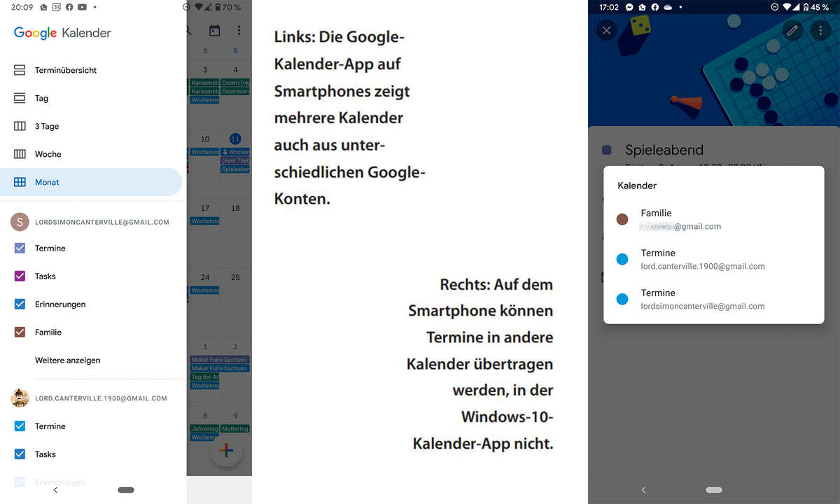
Task: Tap the jump-to-today calendar icon
Action: tap(214, 31)
